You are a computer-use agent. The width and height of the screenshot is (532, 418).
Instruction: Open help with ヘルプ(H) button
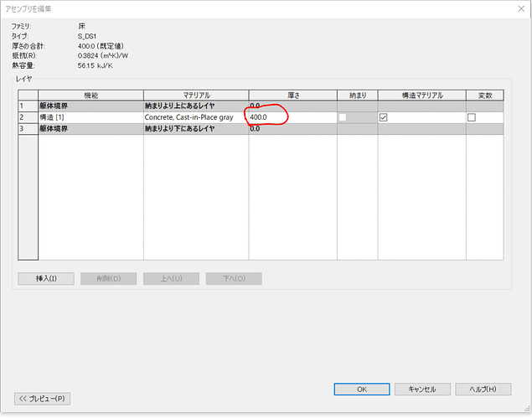tap(483, 390)
